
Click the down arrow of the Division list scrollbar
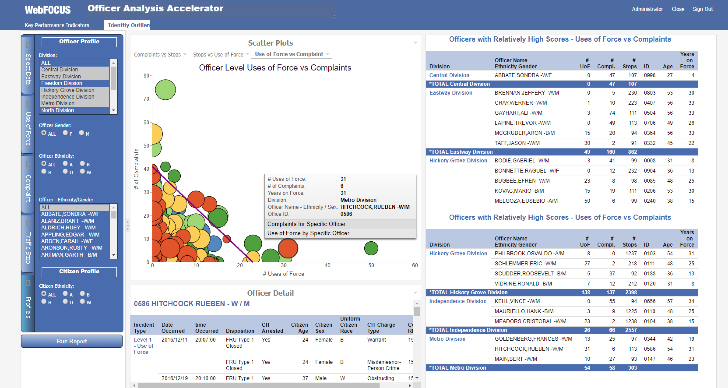coord(113,110)
